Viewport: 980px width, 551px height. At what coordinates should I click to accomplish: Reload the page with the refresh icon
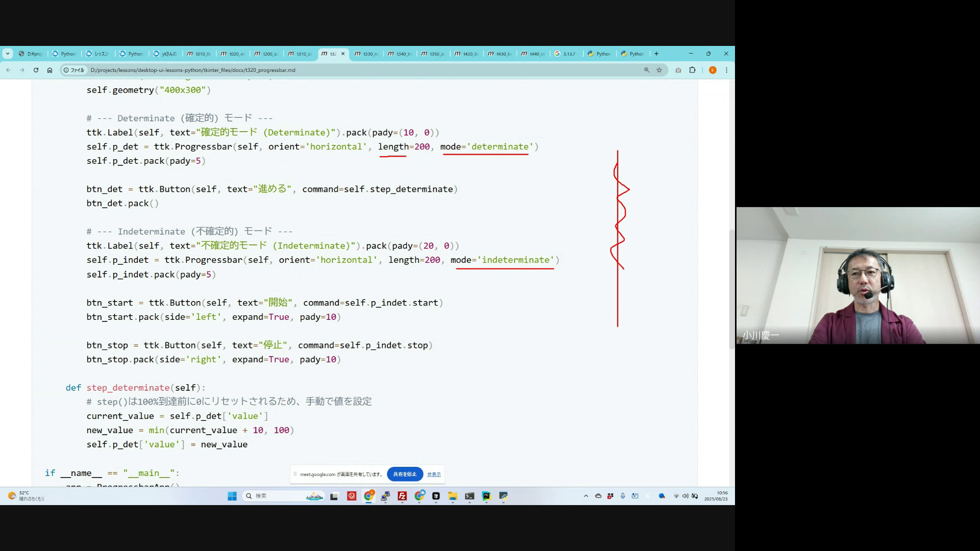[36, 70]
